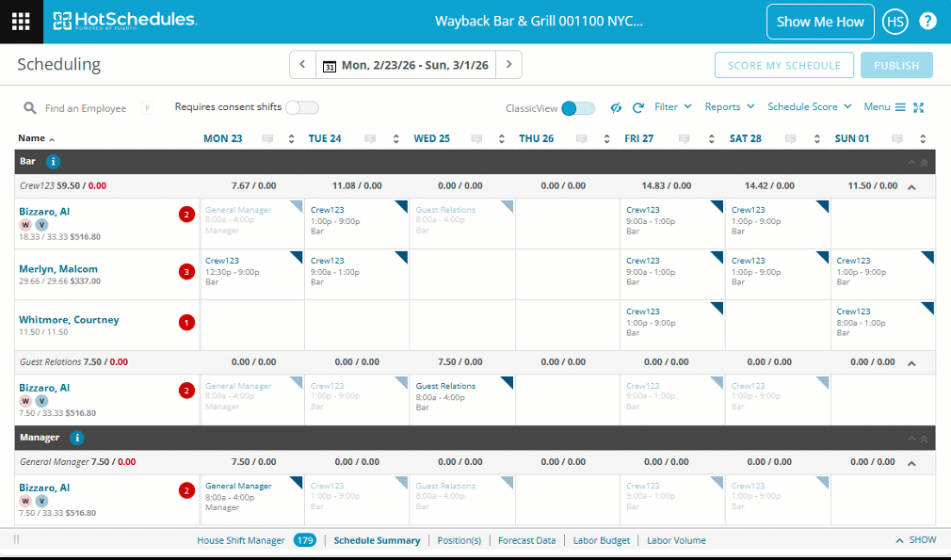Click the fullscreen expand icon

coord(919,108)
